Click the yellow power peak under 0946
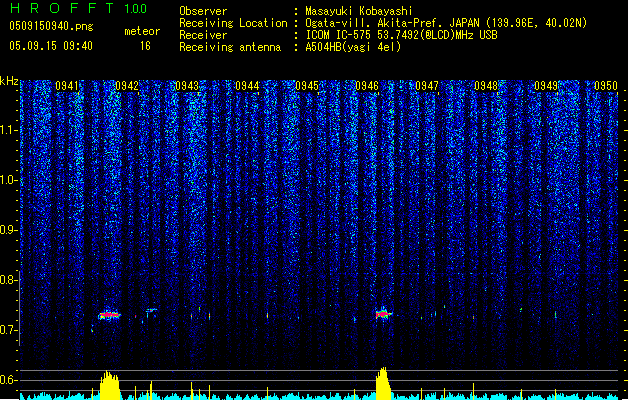The width and height of the screenshot is (629, 400). pos(383,383)
